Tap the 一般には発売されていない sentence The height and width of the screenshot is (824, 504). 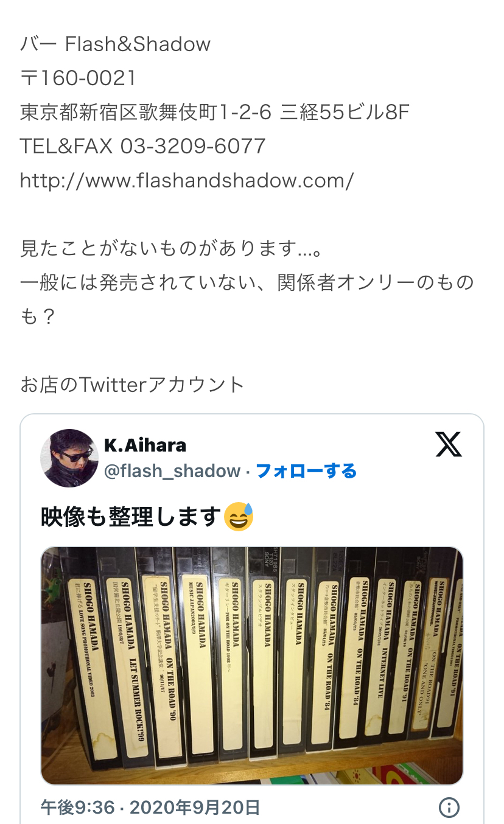coord(247,299)
